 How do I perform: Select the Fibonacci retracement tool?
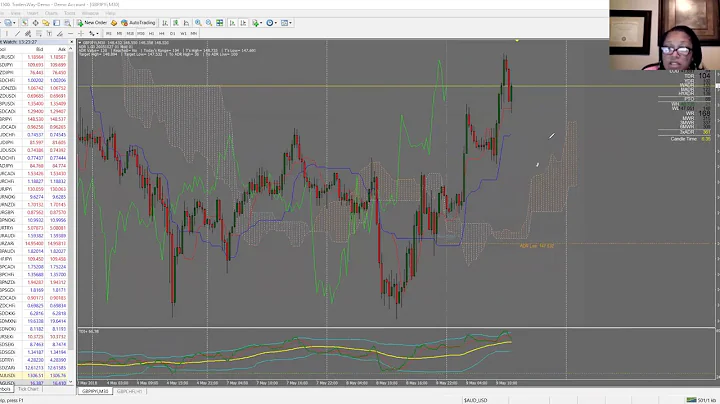click(39, 34)
